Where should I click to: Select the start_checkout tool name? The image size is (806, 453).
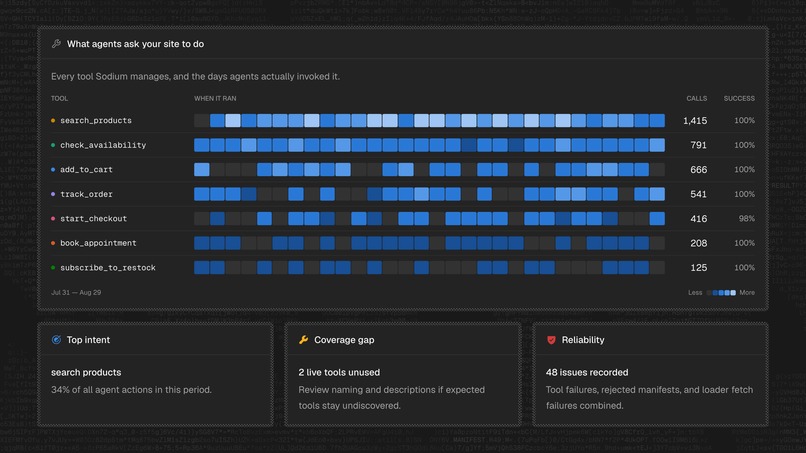click(x=93, y=219)
